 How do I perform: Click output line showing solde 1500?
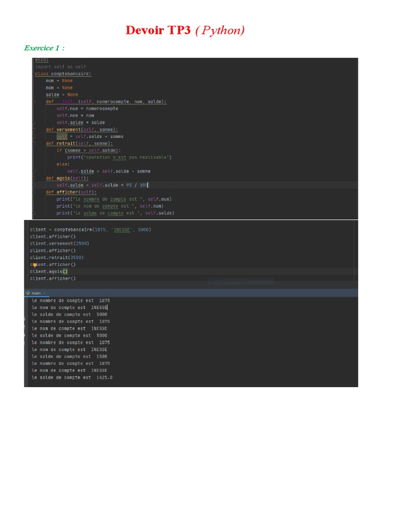coord(70,356)
